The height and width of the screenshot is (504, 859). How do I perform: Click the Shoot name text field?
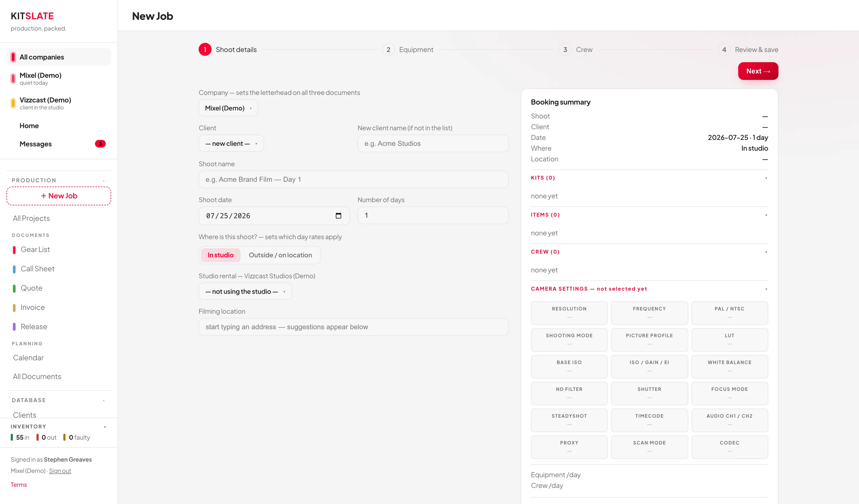[x=354, y=179]
